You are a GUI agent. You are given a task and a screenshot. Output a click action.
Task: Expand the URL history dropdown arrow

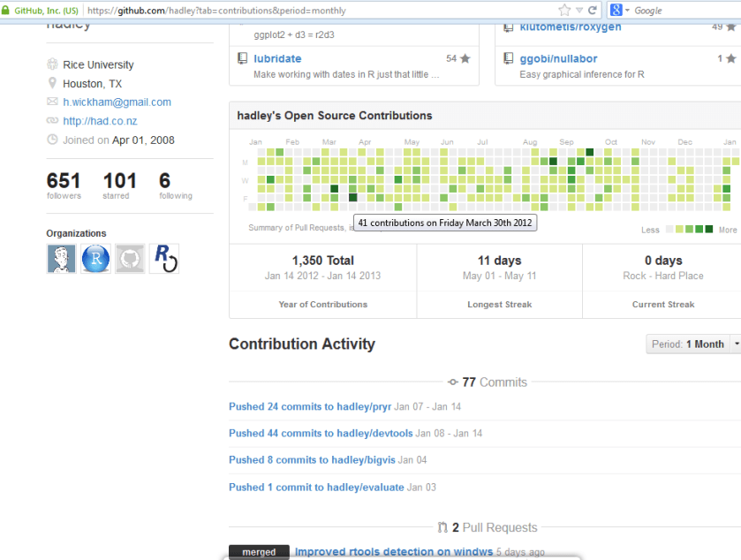[x=579, y=11]
